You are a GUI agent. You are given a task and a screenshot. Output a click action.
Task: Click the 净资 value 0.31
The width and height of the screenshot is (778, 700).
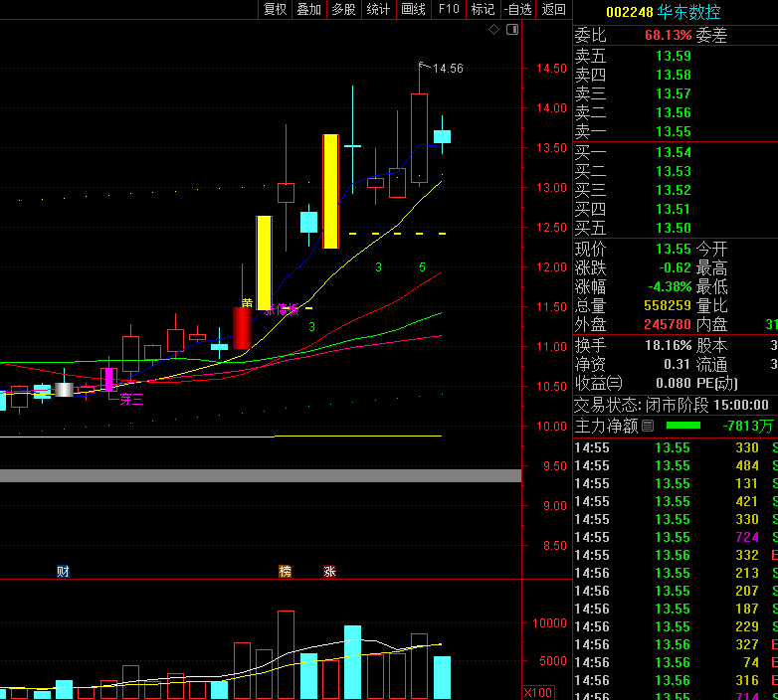point(677,364)
